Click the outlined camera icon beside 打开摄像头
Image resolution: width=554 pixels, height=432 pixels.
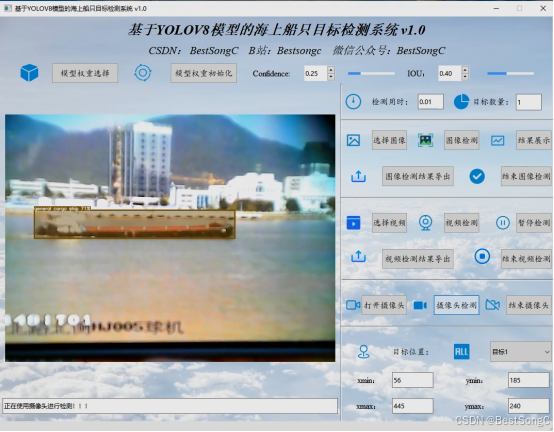point(353,305)
